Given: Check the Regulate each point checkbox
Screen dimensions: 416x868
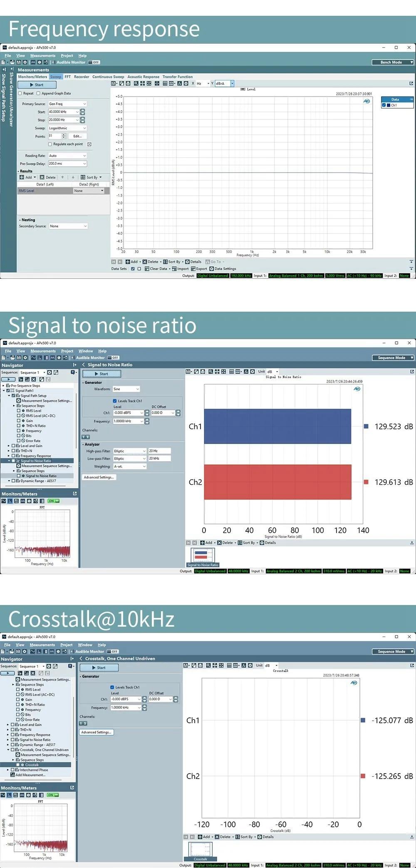Looking at the screenshot, I should click(50, 144).
